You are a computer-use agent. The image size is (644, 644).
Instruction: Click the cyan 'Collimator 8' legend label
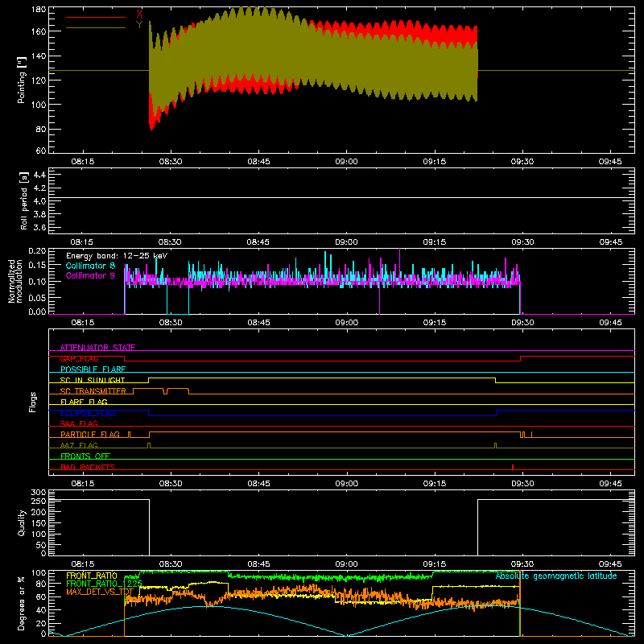click(x=90, y=266)
